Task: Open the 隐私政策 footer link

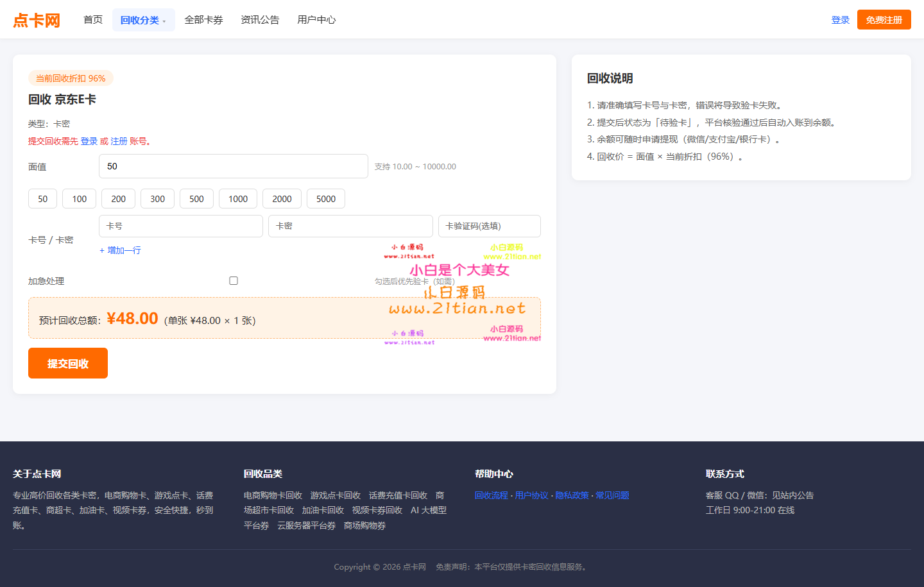Action: [572, 495]
